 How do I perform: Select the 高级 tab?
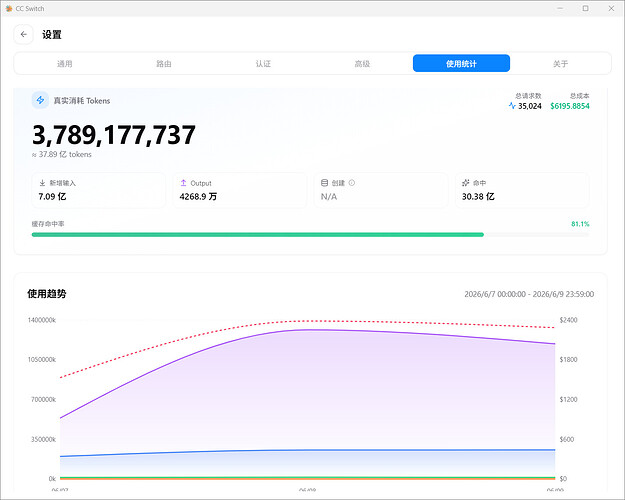[362, 63]
